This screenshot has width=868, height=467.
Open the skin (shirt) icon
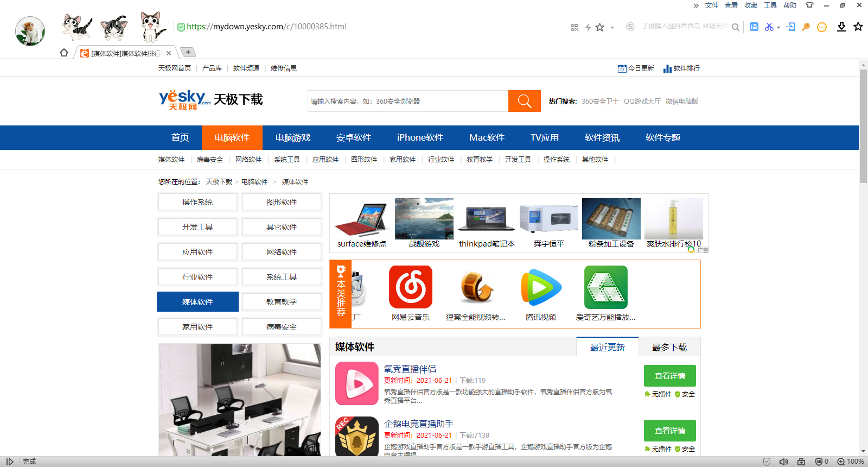click(x=809, y=5)
